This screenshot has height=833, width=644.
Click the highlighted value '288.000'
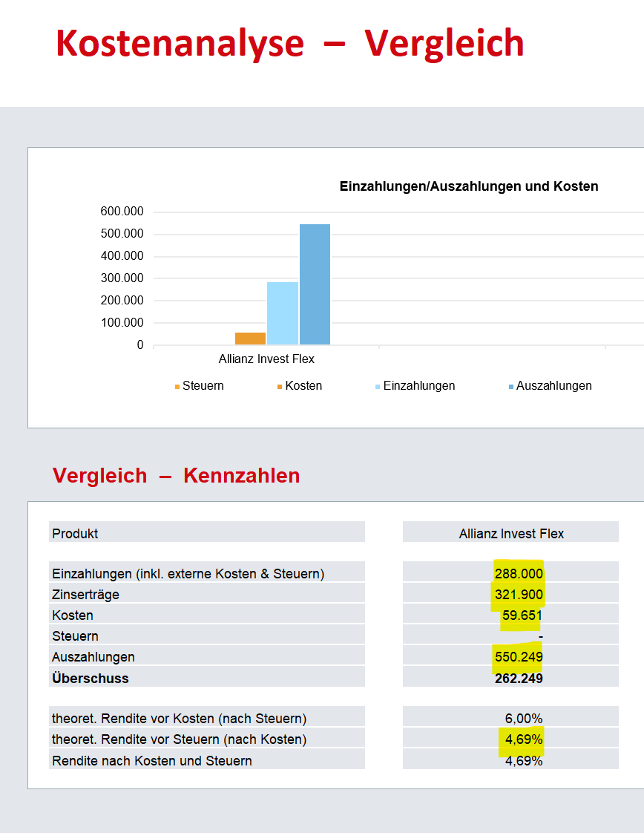point(519,574)
